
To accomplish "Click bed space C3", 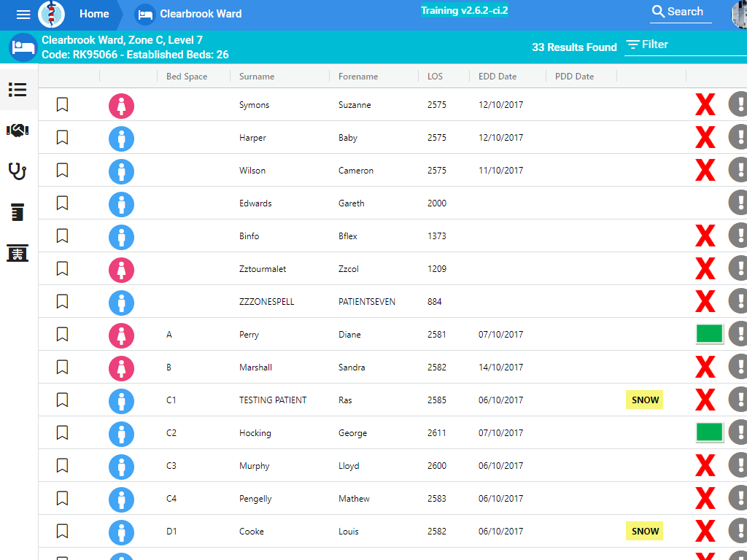I will coord(171,466).
